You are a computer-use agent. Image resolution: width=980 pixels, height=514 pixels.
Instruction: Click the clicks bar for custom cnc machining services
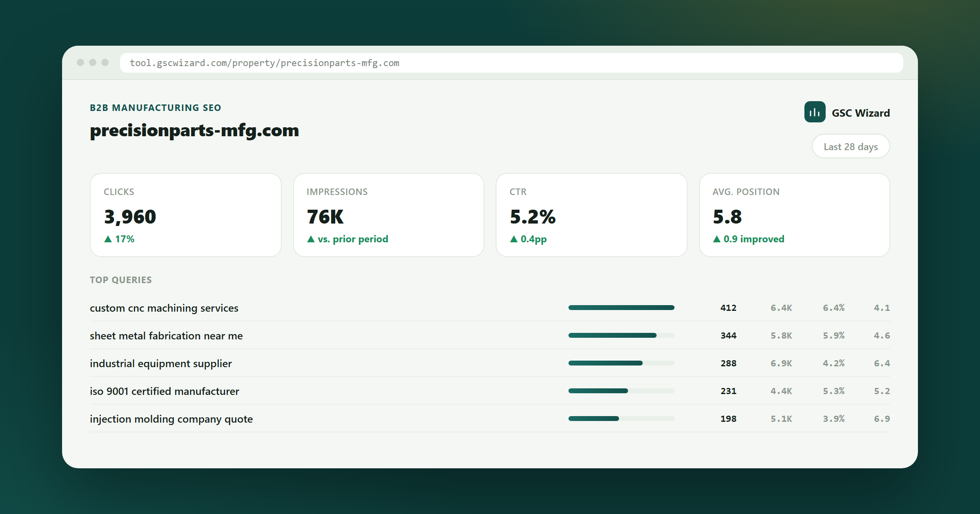(621, 308)
